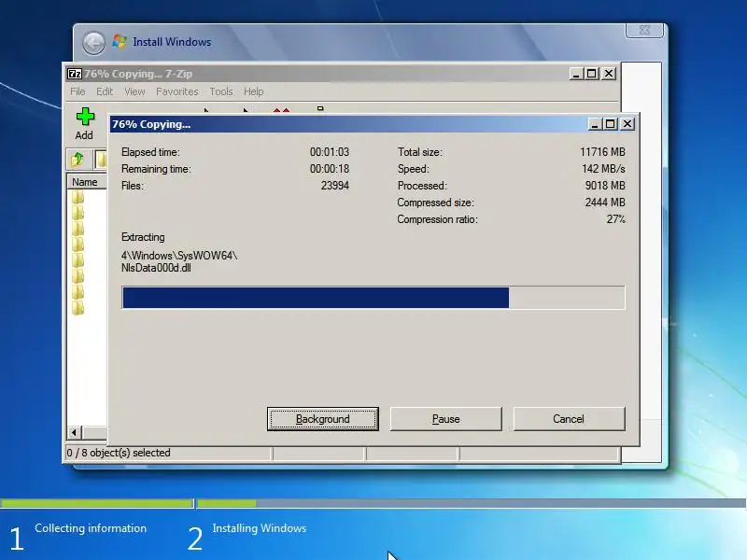Click the Name column header
Image resolution: width=747 pixels, height=560 pixels.
[87, 182]
